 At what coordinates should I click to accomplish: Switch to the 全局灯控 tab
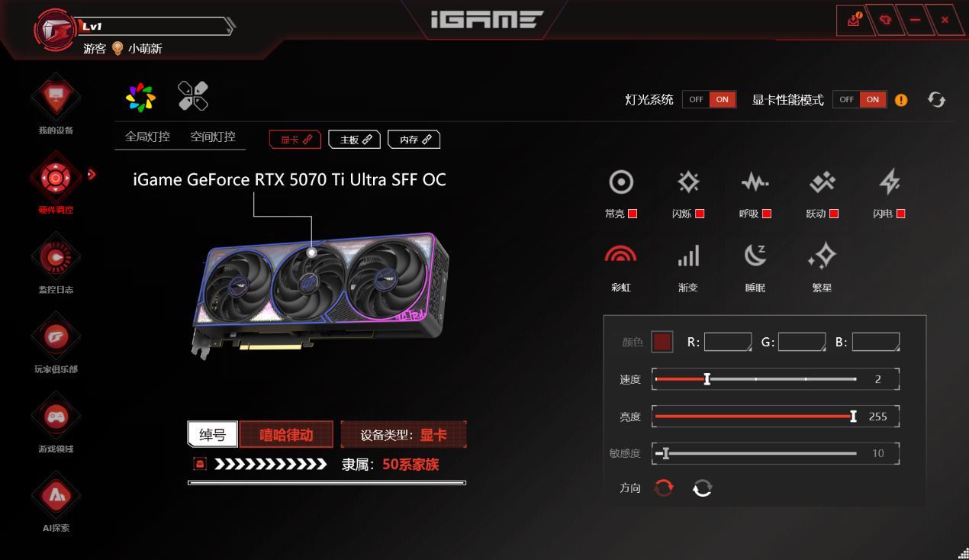click(147, 137)
